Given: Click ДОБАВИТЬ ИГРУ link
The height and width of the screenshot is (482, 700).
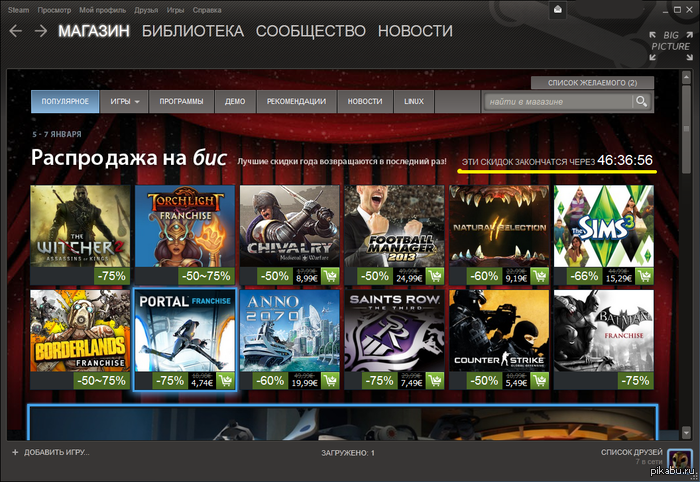Looking at the screenshot, I should [x=57, y=452].
